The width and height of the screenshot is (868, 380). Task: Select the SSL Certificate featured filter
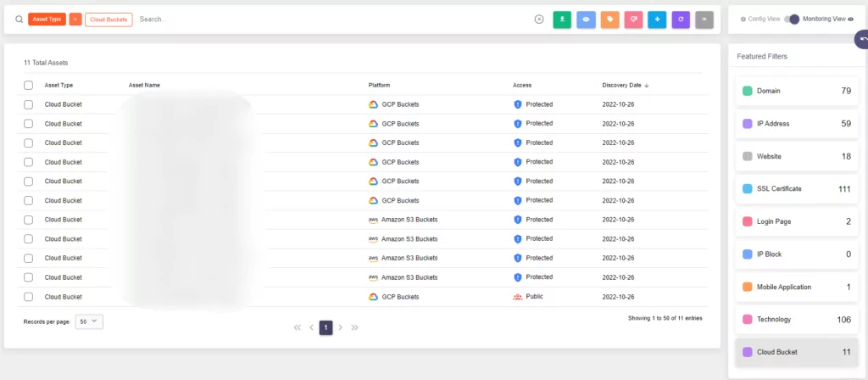click(797, 189)
